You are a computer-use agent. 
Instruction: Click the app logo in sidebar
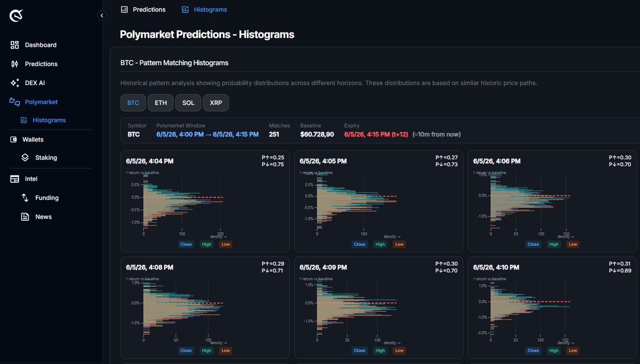(17, 17)
